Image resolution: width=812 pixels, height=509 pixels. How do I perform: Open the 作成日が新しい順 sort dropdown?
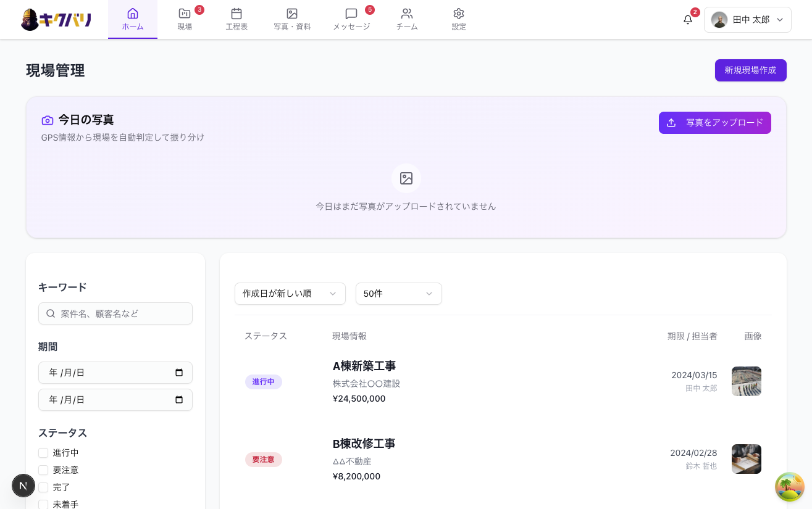coord(290,294)
